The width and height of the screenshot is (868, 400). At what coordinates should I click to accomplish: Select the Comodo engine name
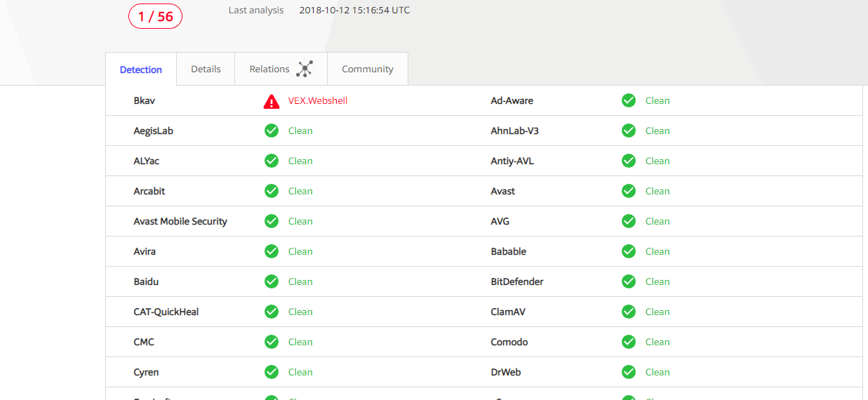point(509,342)
